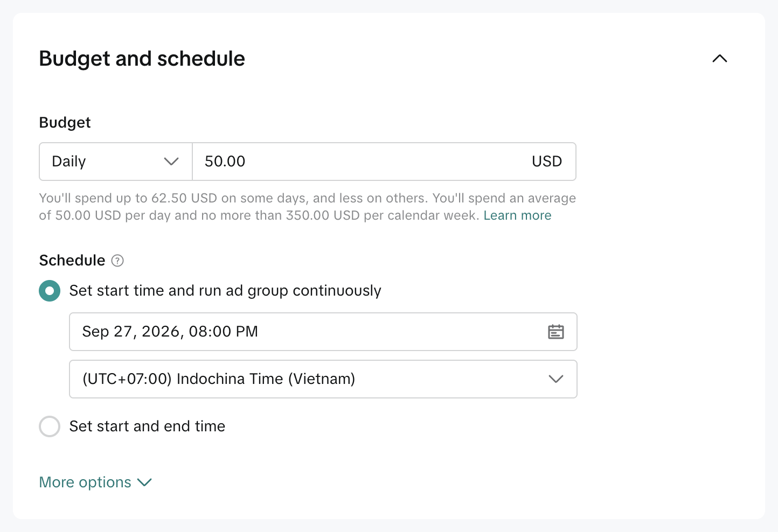Click the chevron next to More options
Screen dimensions: 778x532
coord(144,482)
